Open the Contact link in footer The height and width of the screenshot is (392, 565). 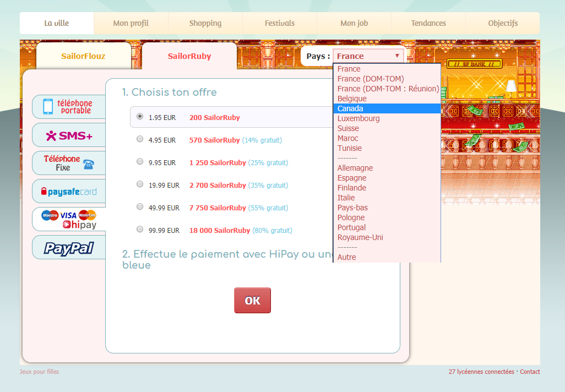(x=530, y=372)
